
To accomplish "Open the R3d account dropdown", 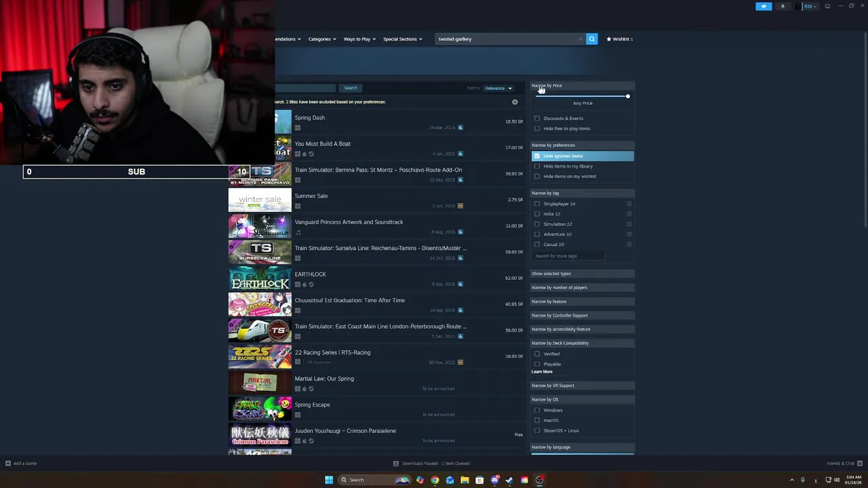I will pyautogui.click(x=810, y=6).
